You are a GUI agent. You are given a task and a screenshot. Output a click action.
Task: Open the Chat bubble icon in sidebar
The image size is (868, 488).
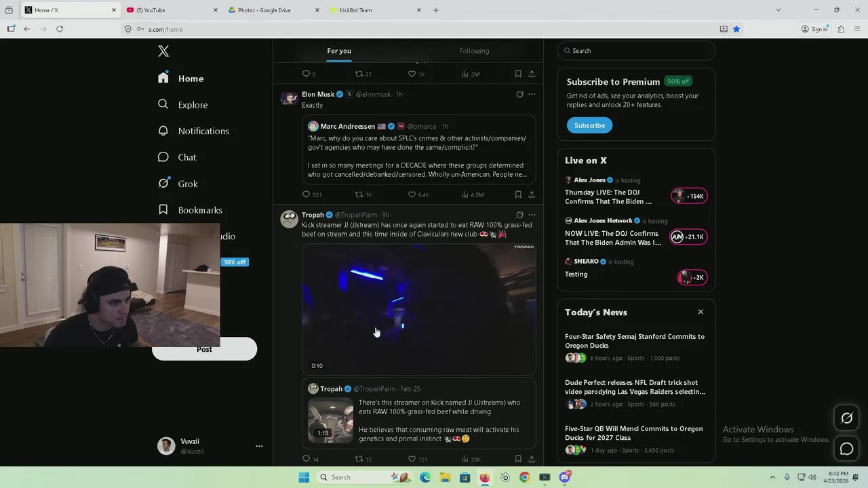pos(163,157)
